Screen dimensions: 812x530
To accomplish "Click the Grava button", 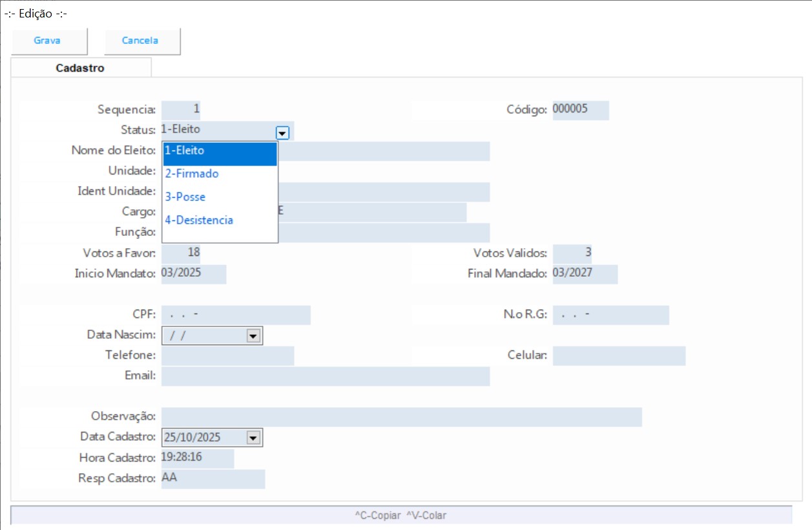I will click(47, 41).
